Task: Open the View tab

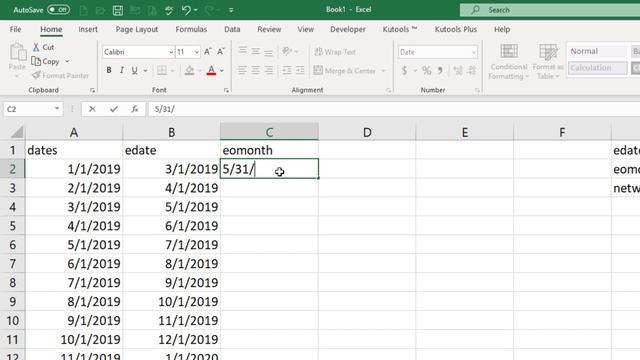Action: pyautogui.click(x=305, y=29)
